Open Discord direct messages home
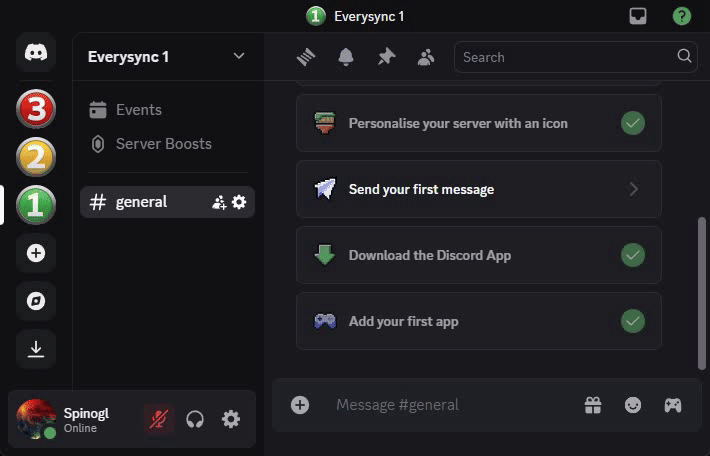The width and height of the screenshot is (710, 456). pos(36,53)
